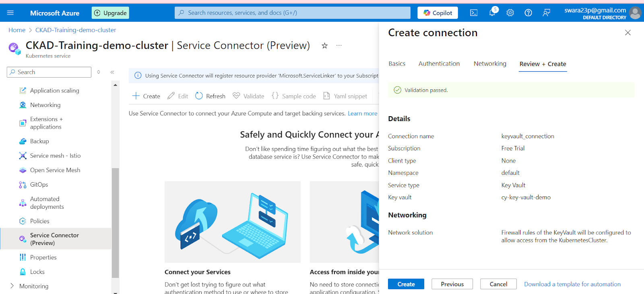The width and height of the screenshot is (644, 294).
Task: Open Cloud Shell from the top bar
Action: (474, 13)
